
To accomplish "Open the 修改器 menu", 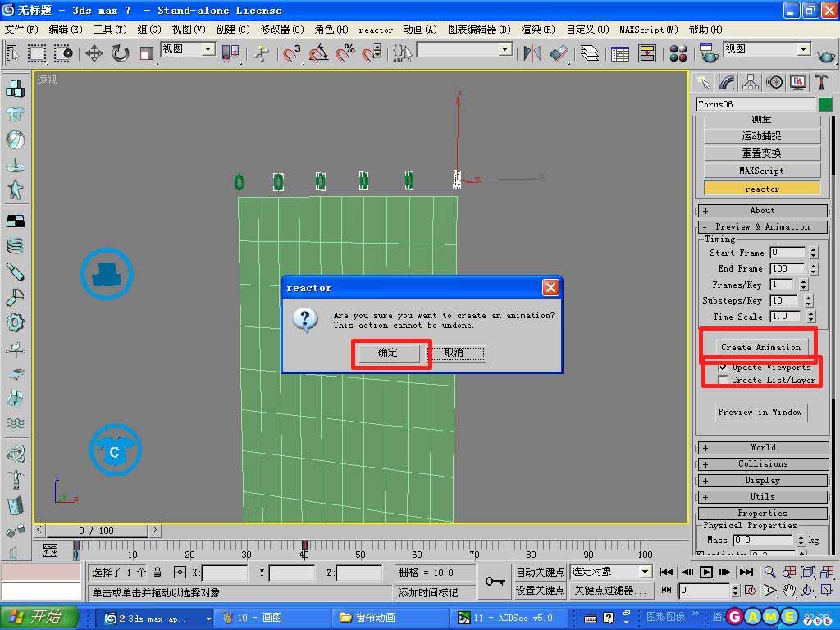I will (x=282, y=30).
